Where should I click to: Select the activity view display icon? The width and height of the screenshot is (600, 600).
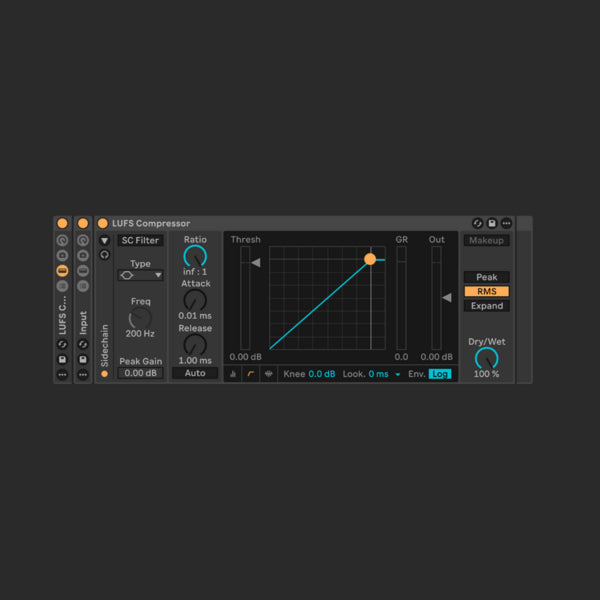click(x=268, y=374)
